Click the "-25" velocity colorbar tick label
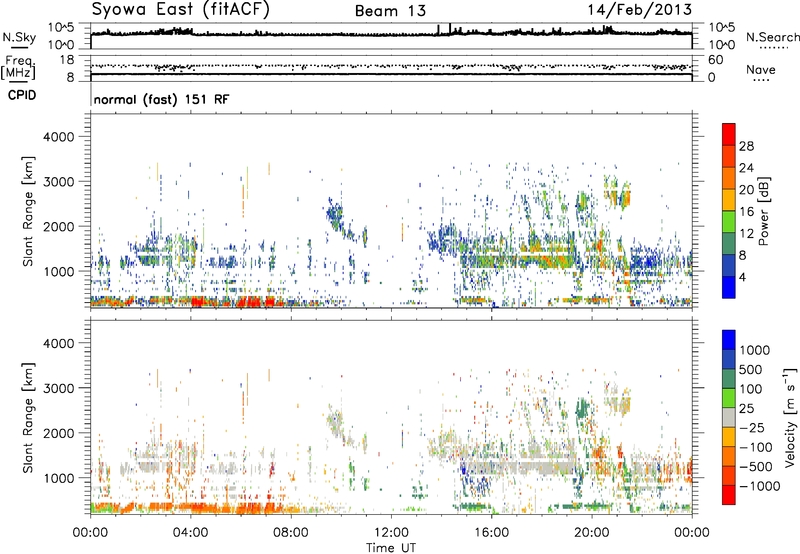This screenshot has width=800, height=554. pyautogui.click(x=753, y=427)
